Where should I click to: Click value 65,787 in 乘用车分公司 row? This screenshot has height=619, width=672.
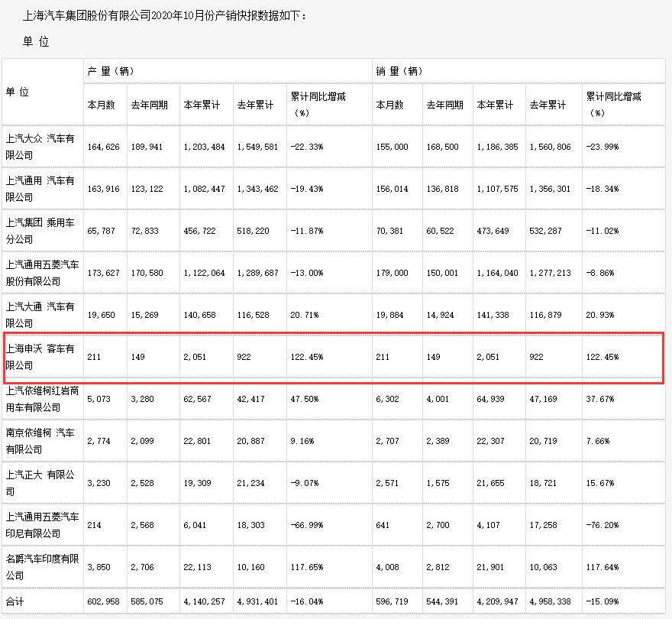(101, 231)
